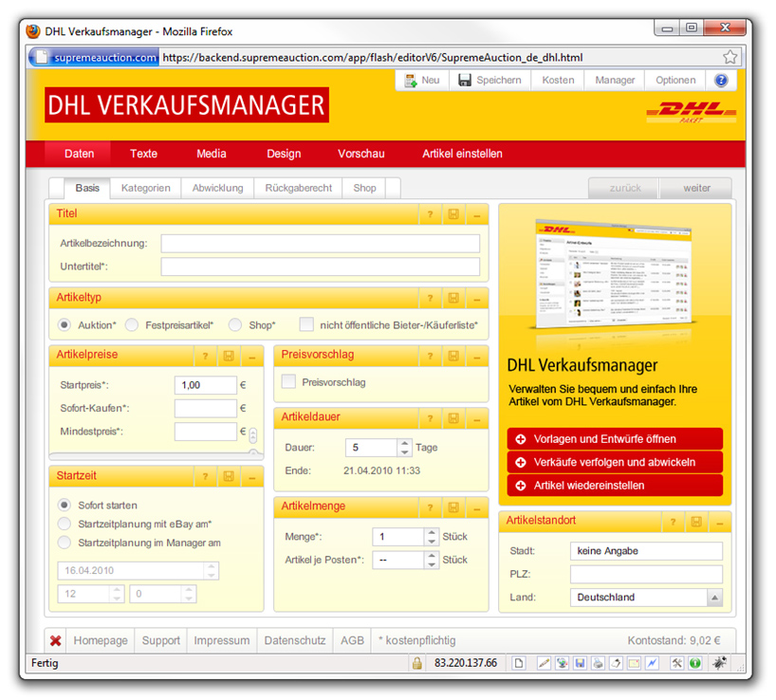Go to the Rückgaberecht sub-tab
776x700 pixels.
coord(299,188)
